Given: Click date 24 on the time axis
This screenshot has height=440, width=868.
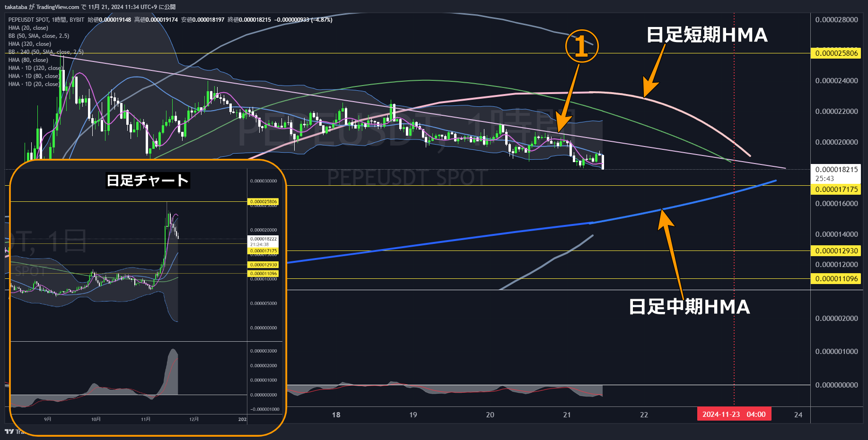Looking at the screenshot, I should click(x=798, y=415).
